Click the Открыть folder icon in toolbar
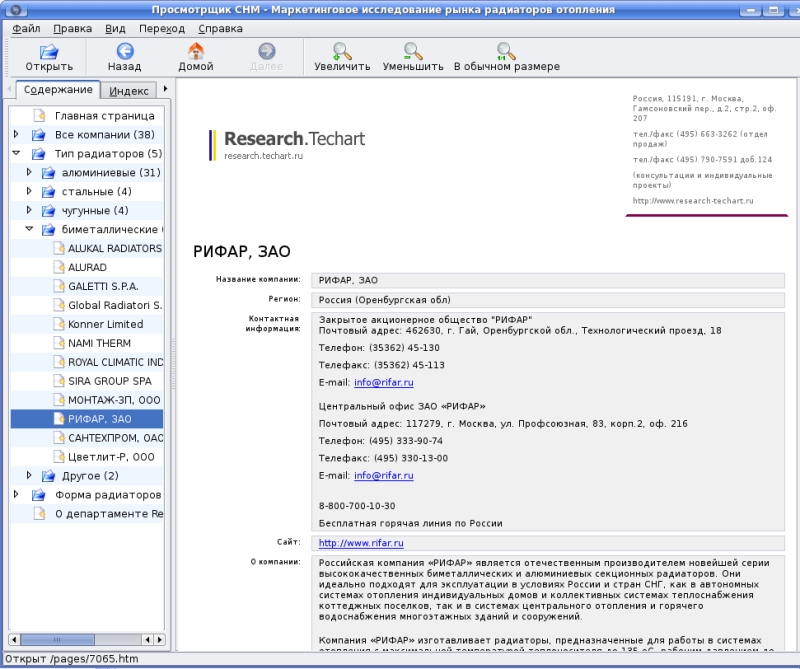The image size is (800, 669). click(x=49, y=51)
